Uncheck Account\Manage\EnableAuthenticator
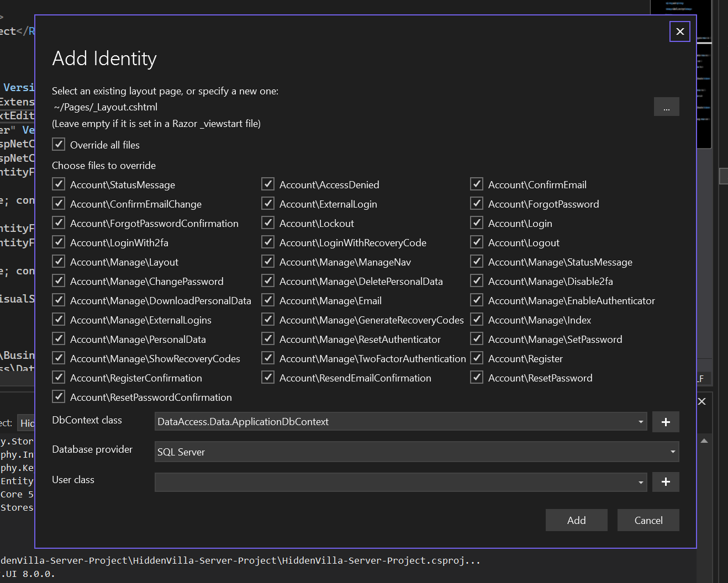Screen dimensions: 728x583 coord(477,300)
